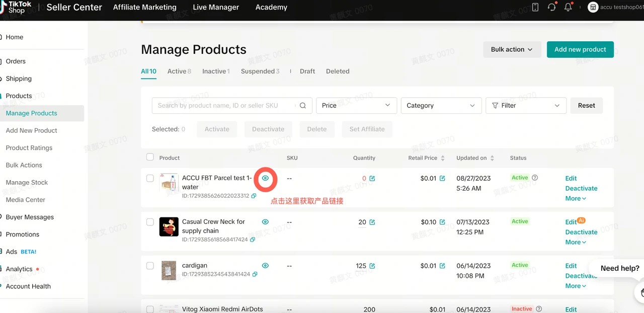
Task: Select the cardigan product checkbox
Action: 150,266
